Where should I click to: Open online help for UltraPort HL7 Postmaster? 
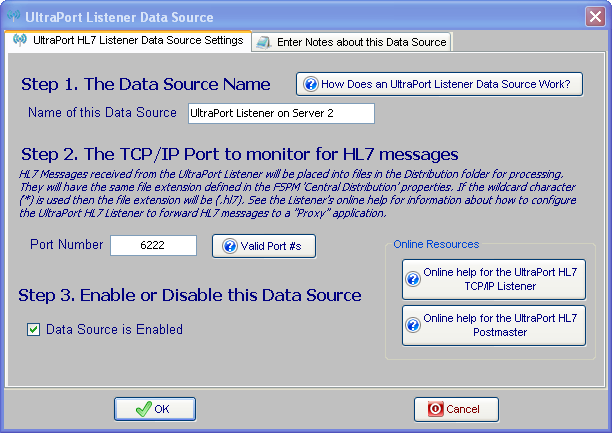[x=494, y=325]
